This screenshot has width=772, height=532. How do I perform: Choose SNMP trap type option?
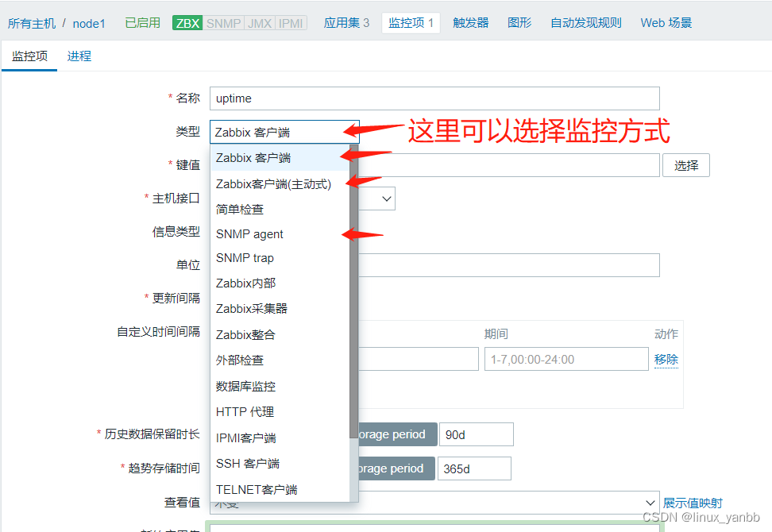click(280, 258)
